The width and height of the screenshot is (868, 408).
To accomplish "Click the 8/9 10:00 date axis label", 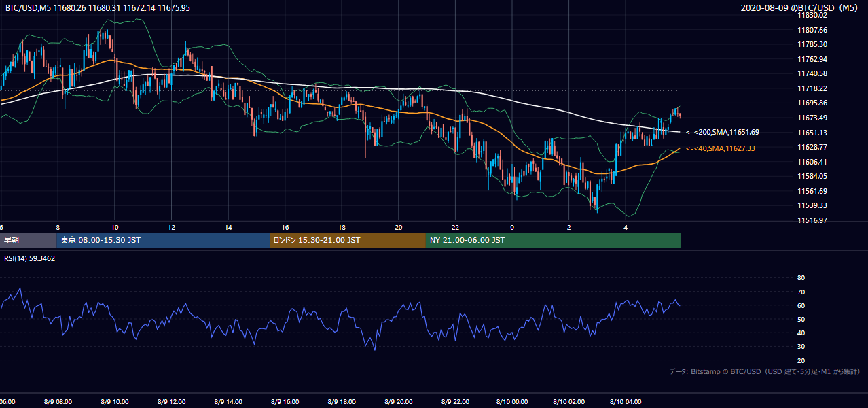I will [x=114, y=402].
